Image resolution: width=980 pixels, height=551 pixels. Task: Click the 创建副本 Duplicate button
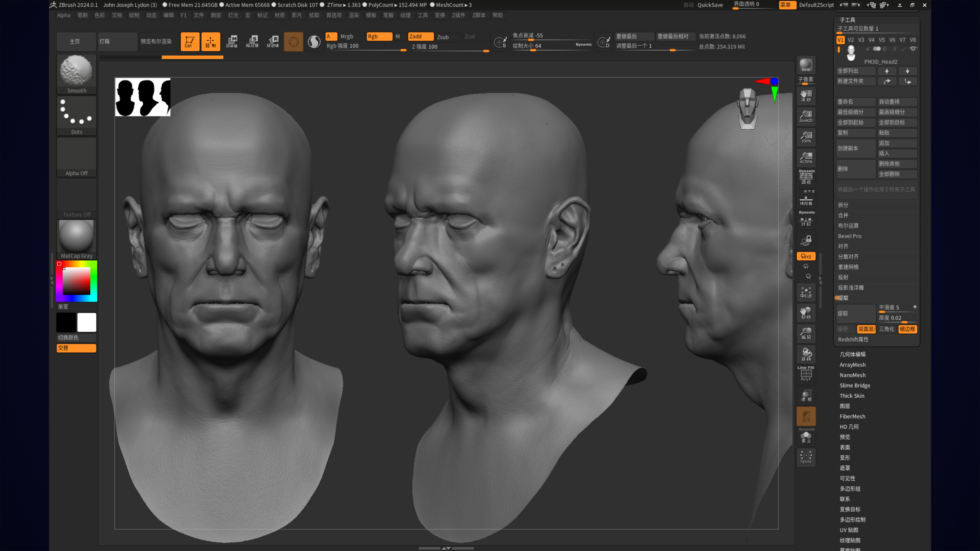coord(856,148)
